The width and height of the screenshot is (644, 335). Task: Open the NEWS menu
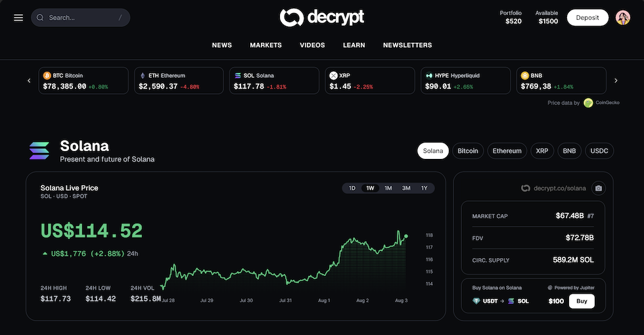point(222,45)
